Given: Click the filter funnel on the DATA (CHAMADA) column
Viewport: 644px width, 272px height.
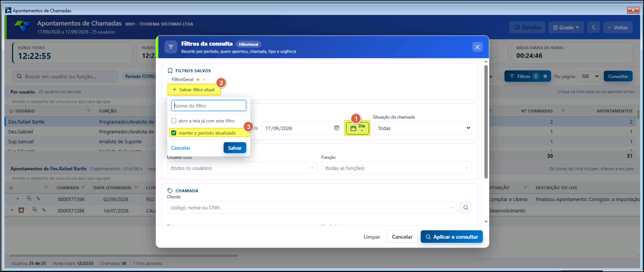Looking at the screenshot, I should coord(136,188).
